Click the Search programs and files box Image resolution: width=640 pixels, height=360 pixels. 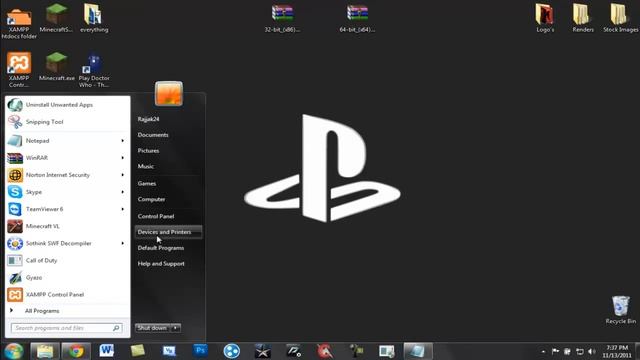(x=67, y=328)
